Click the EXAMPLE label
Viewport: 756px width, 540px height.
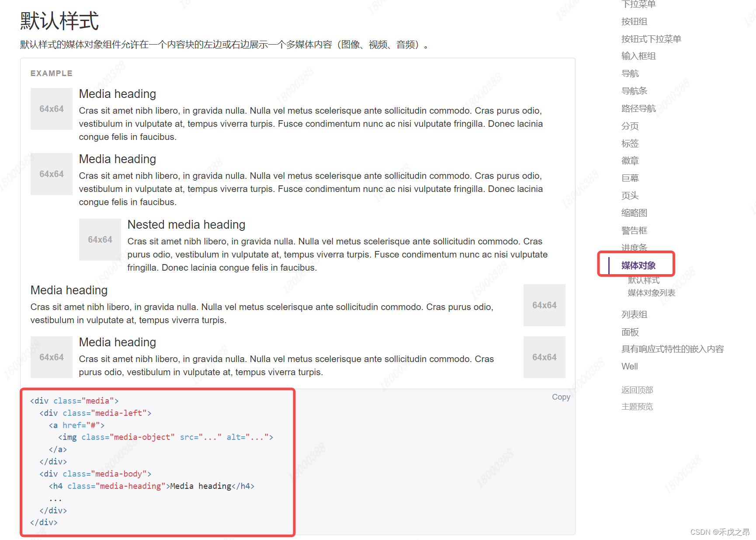pyautogui.click(x=52, y=73)
